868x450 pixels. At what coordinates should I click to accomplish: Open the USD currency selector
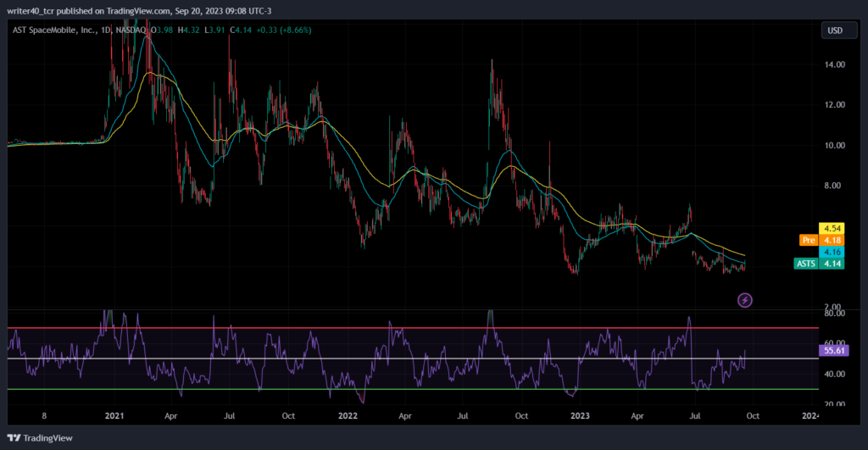(838, 31)
